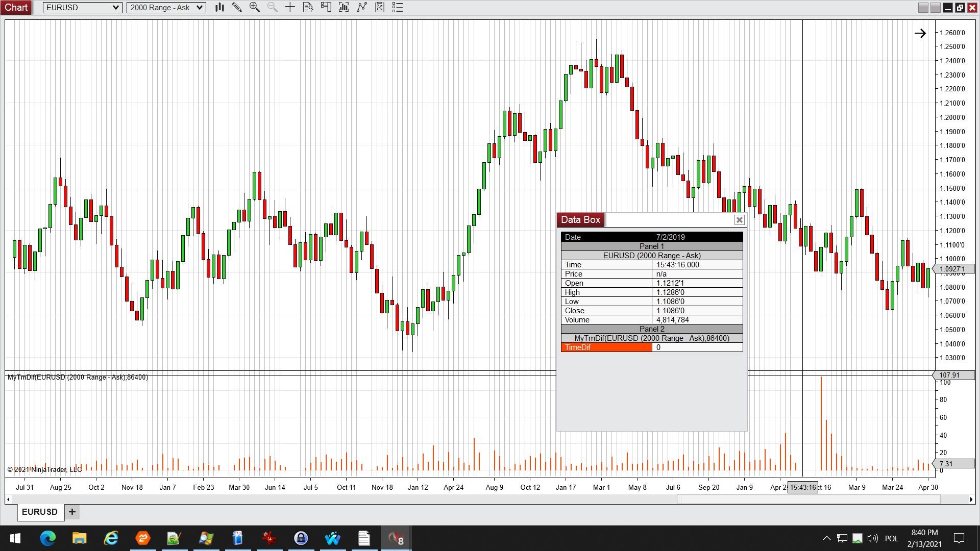Close the Data Box window
Viewport: 980px width, 551px height.
[739, 220]
